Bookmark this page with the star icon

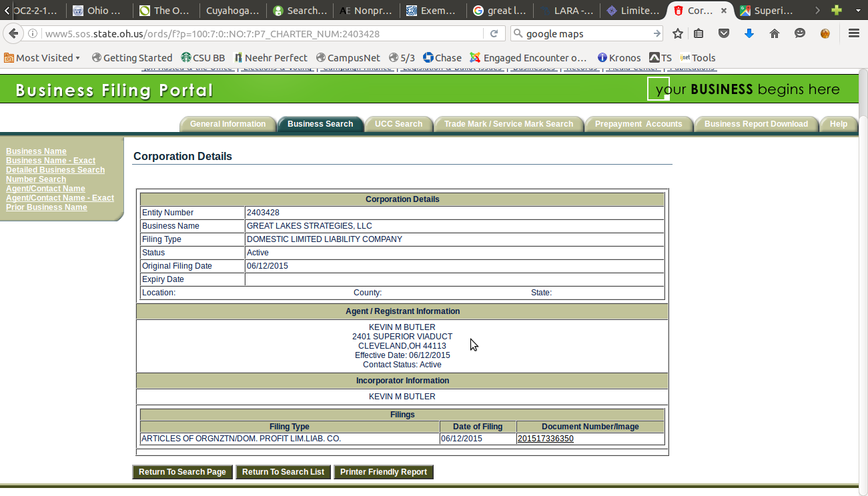678,34
